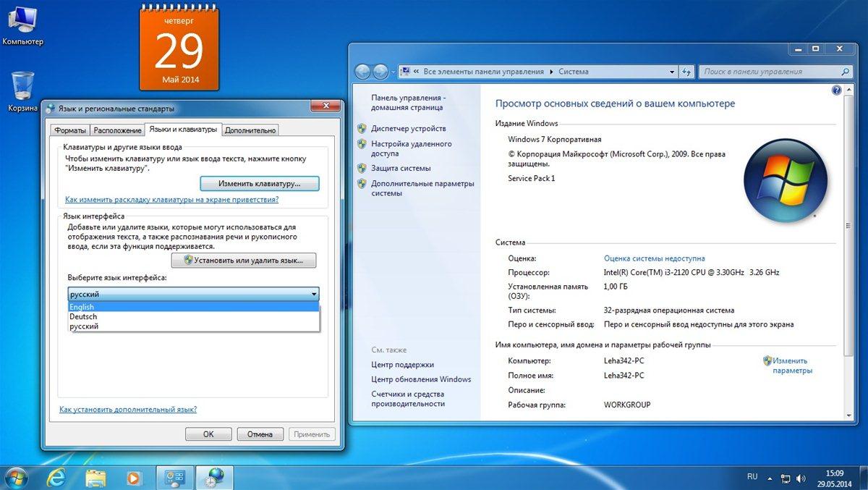868x490 pixels.
Task: Click the orange calendar gadget
Action: click(x=179, y=47)
